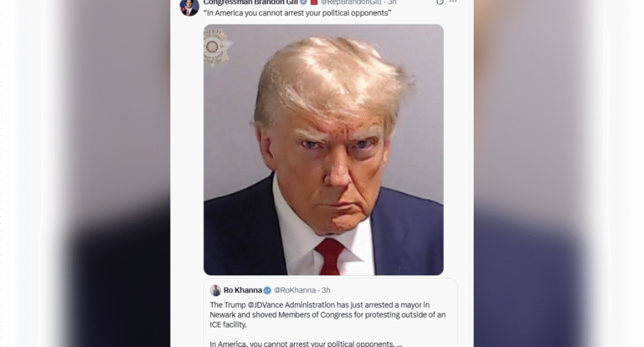Click the quoted political opponents post text
The width and height of the screenshot is (644, 347).
tap(297, 13)
